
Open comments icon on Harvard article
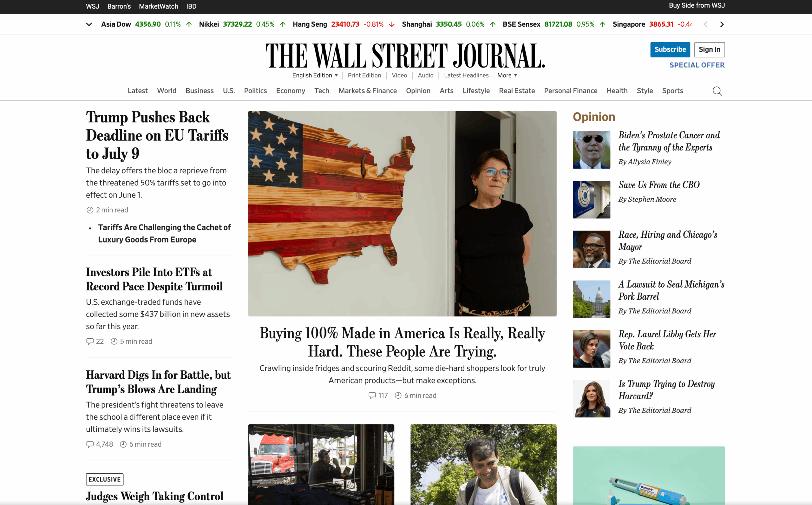pos(90,444)
